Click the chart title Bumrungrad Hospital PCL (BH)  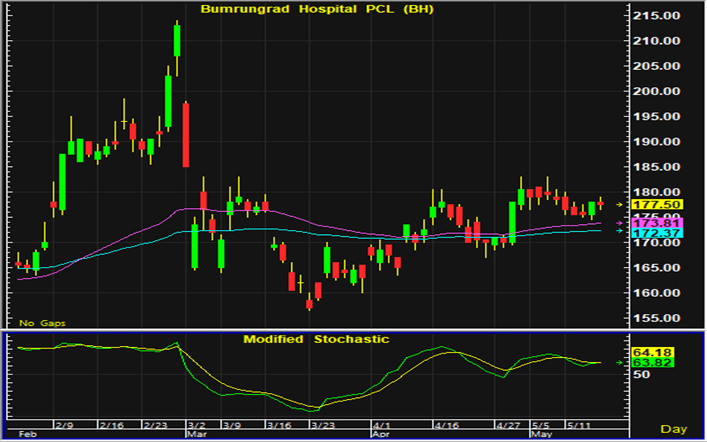pyautogui.click(x=317, y=9)
